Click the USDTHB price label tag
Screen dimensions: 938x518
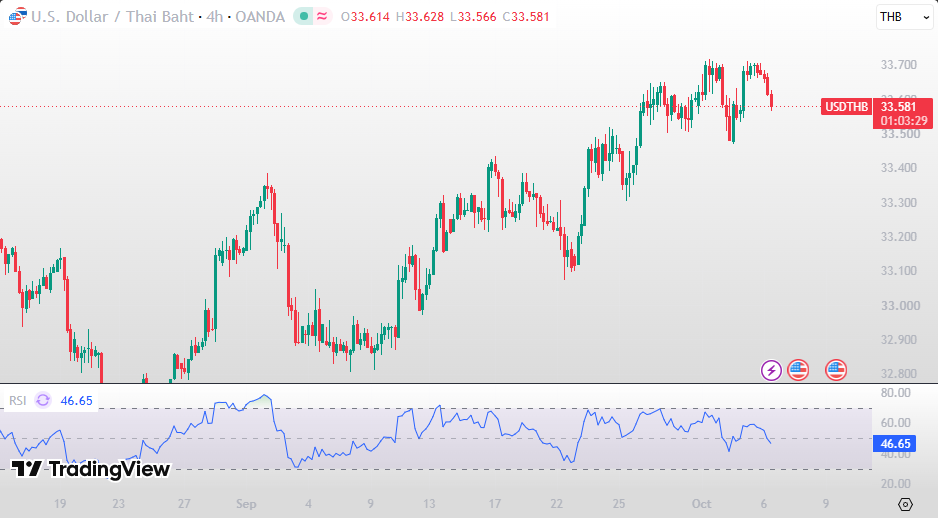846,106
